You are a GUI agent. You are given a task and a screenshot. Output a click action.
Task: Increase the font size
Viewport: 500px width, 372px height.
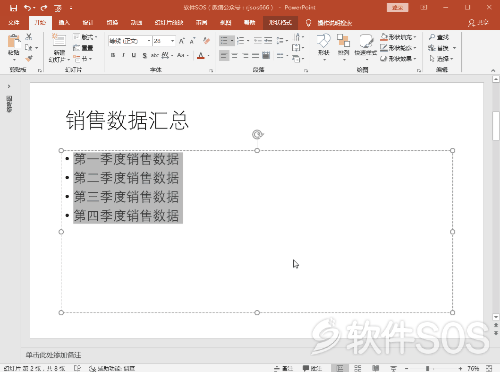click(x=182, y=41)
